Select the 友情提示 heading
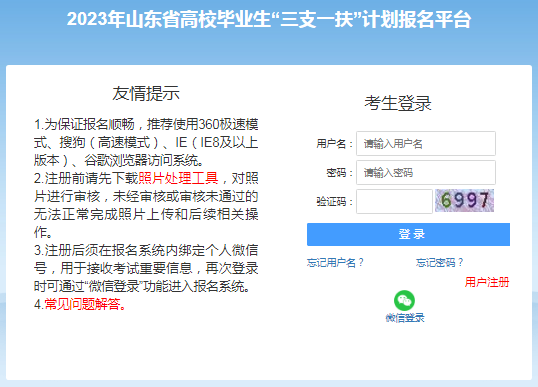This screenshot has width=538, height=387. point(146,93)
